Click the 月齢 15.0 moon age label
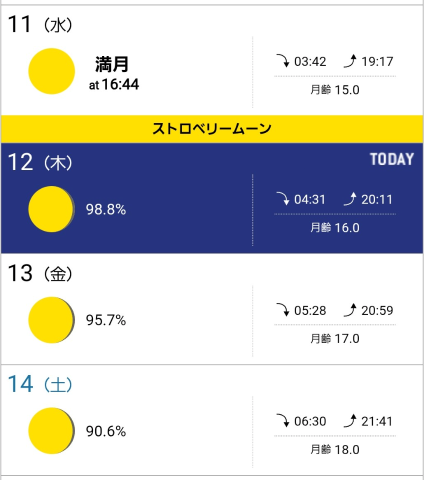The width and height of the screenshot is (424, 480). tap(335, 90)
